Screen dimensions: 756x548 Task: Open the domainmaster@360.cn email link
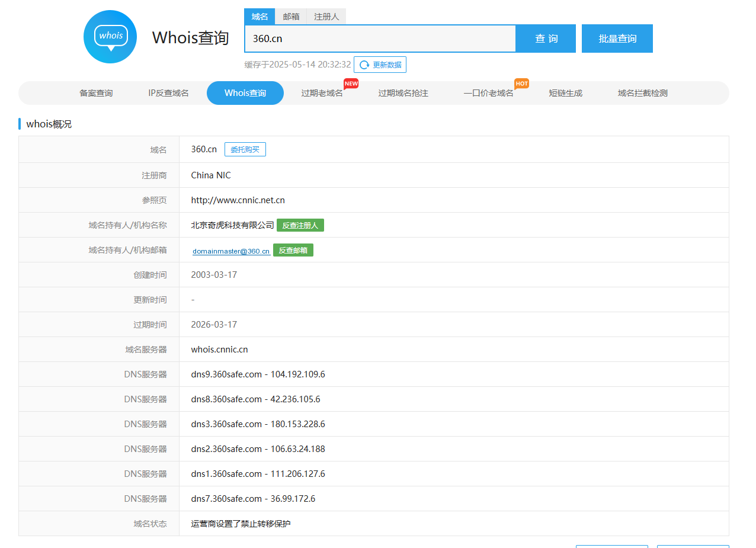[231, 251]
